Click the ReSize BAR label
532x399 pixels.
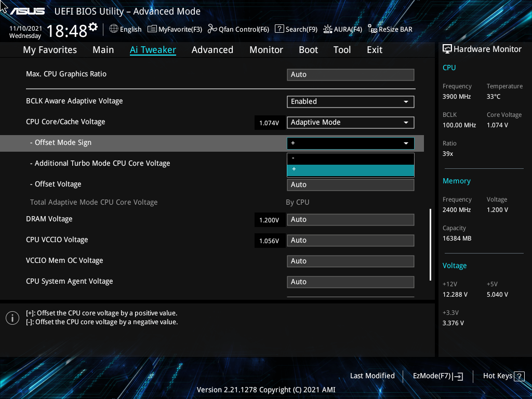point(395,29)
